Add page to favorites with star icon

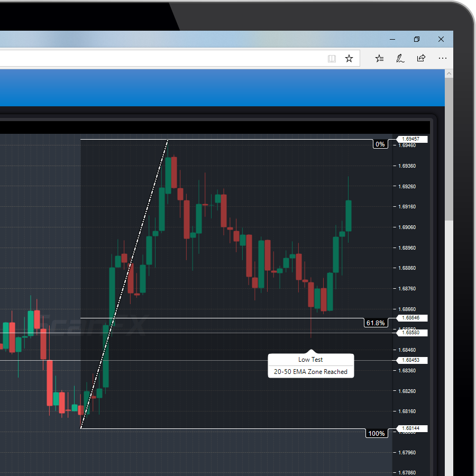point(349,59)
